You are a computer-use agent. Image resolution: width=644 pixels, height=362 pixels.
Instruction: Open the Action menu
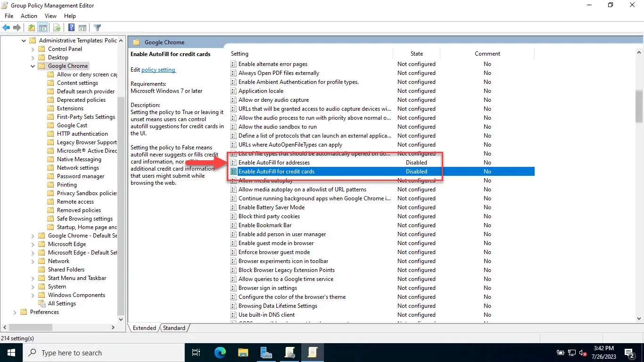[x=29, y=16]
